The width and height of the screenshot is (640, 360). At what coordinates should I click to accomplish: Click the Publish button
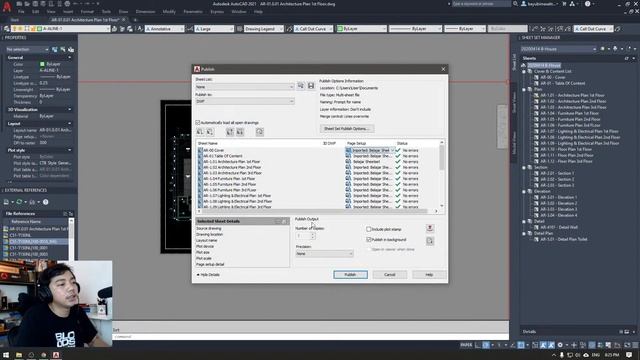pyautogui.click(x=350, y=275)
